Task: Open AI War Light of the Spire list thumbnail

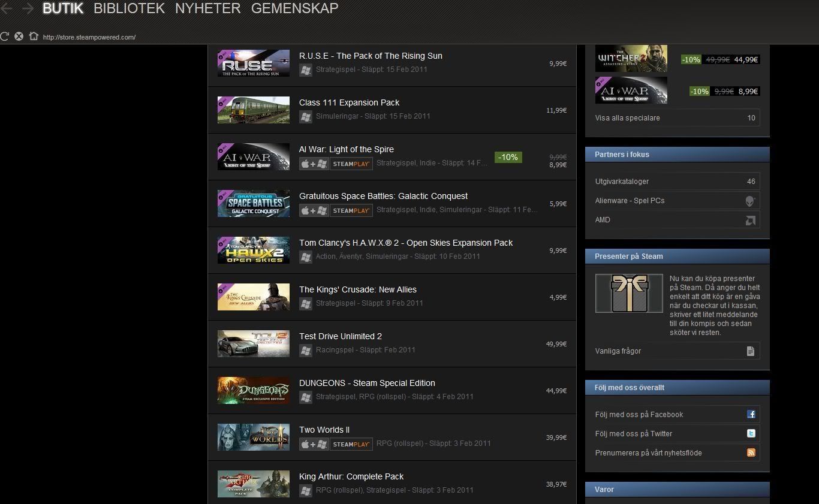Action: 254,156
